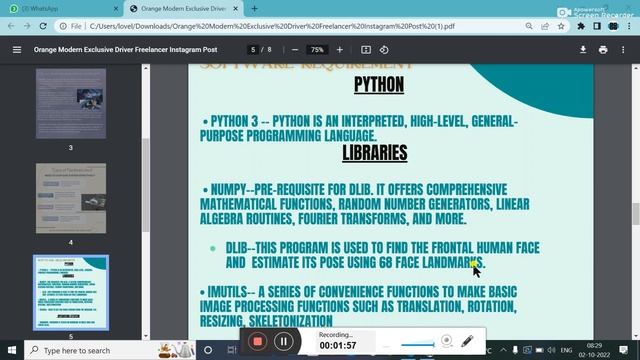Open the Cortana circle icon
The image size is (640, 360).
[x=208, y=350]
